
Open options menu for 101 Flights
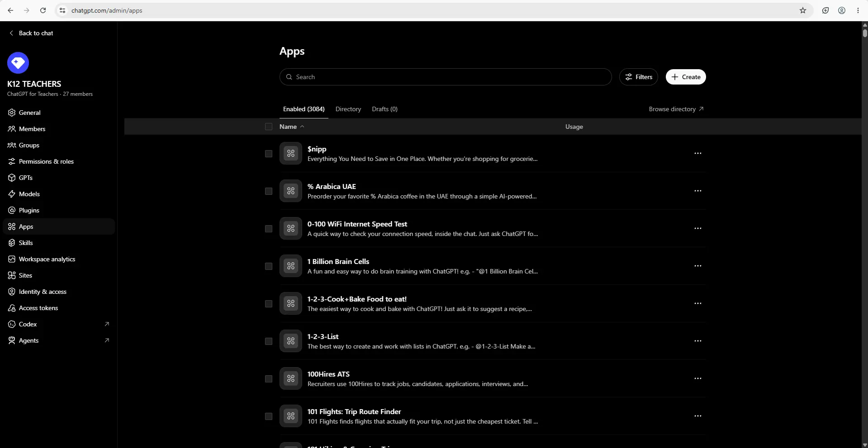tap(698, 416)
